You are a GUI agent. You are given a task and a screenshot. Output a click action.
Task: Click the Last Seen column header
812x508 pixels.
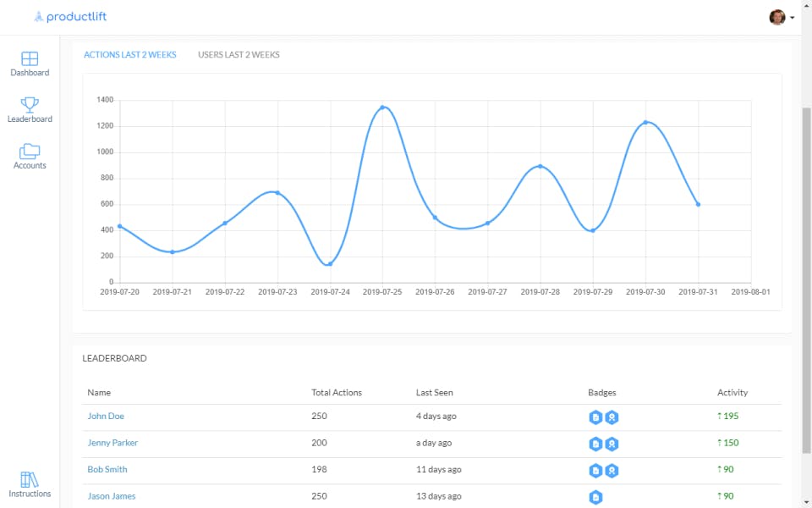pos(435,392)
